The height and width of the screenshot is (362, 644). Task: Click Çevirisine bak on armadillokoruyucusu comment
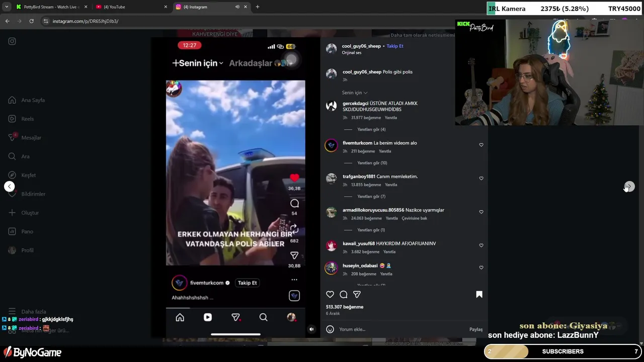pos(414,218)
